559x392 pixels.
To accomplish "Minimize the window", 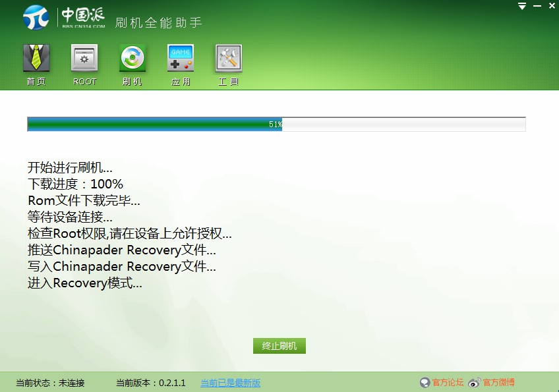I will pyautogui.click(x=537, y=6).
